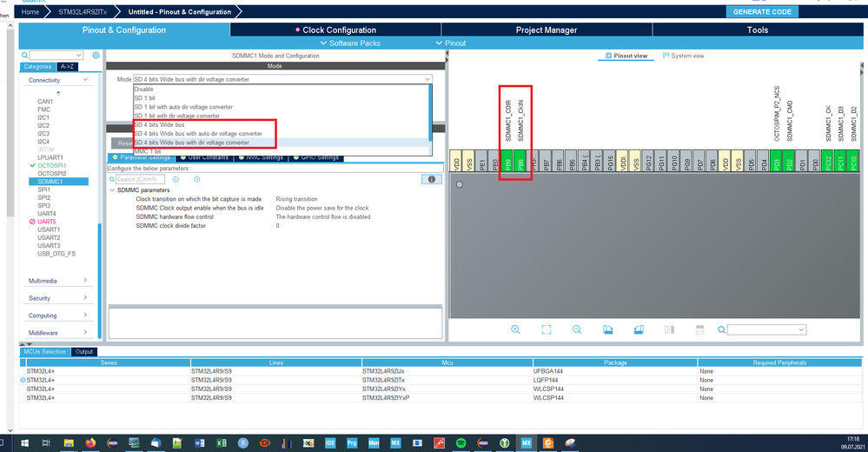Go to Home breadcrumb

[30, 11]
